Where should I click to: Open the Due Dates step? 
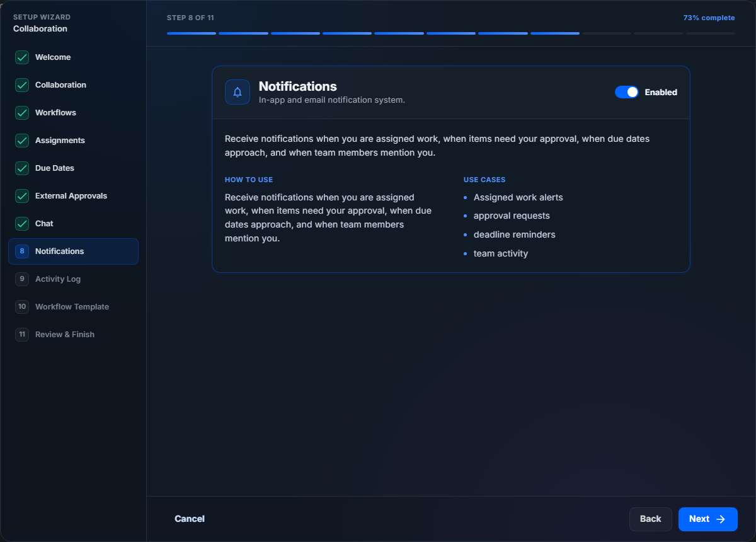click(x=73, y=168)
